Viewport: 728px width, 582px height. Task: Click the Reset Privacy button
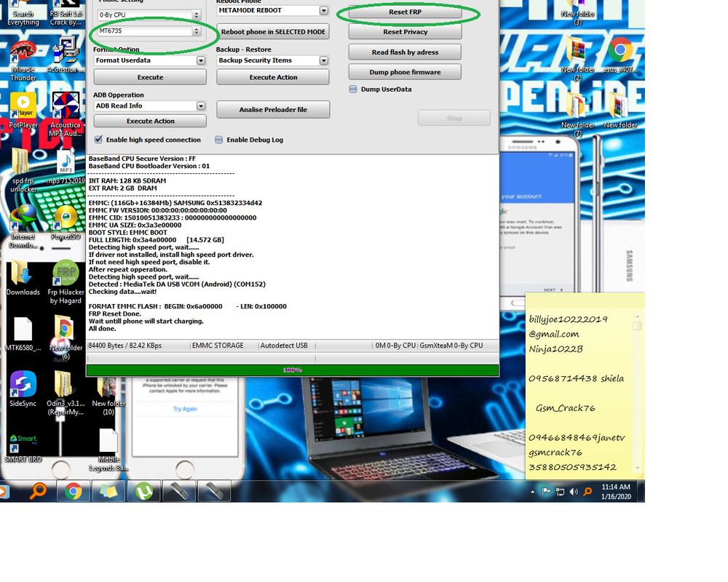coord(405,32)
